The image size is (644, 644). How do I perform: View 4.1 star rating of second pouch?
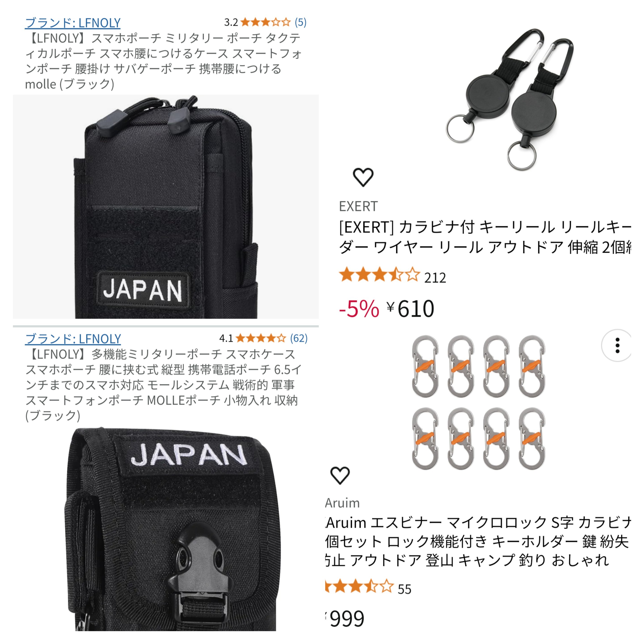[x=253, y=338]
